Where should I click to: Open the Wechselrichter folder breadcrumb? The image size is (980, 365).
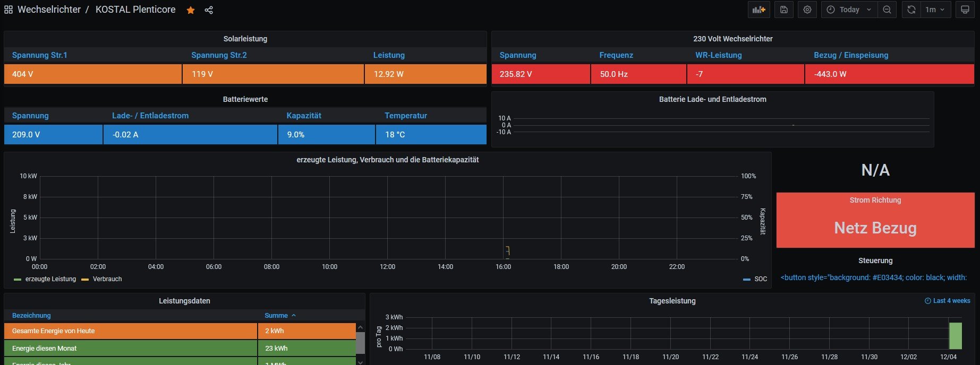[x=49, y=10]
